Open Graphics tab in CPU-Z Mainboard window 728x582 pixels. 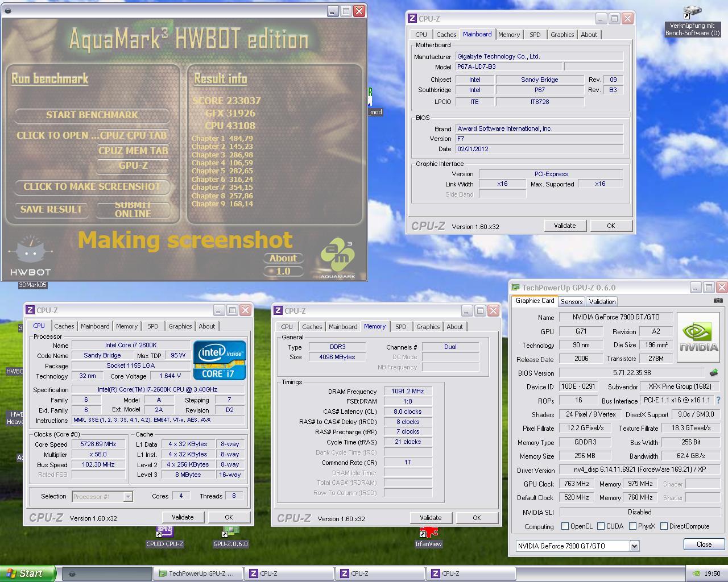point(562,35)
